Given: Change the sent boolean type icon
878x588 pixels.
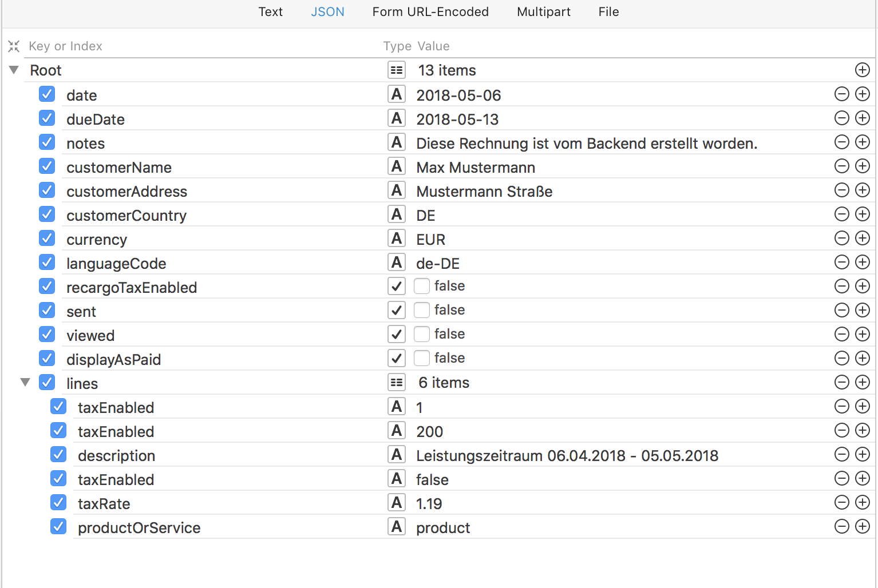Looking at the screenshot, I should tap(397, 310).
